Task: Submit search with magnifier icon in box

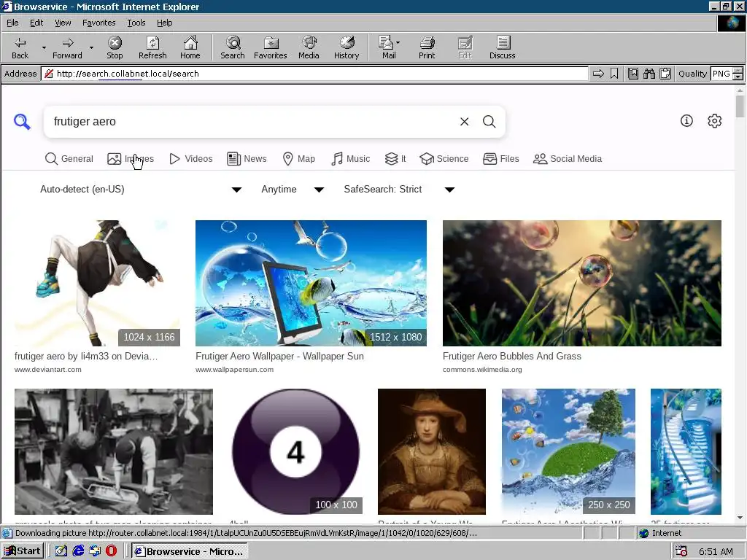Action: click(489, 122)
